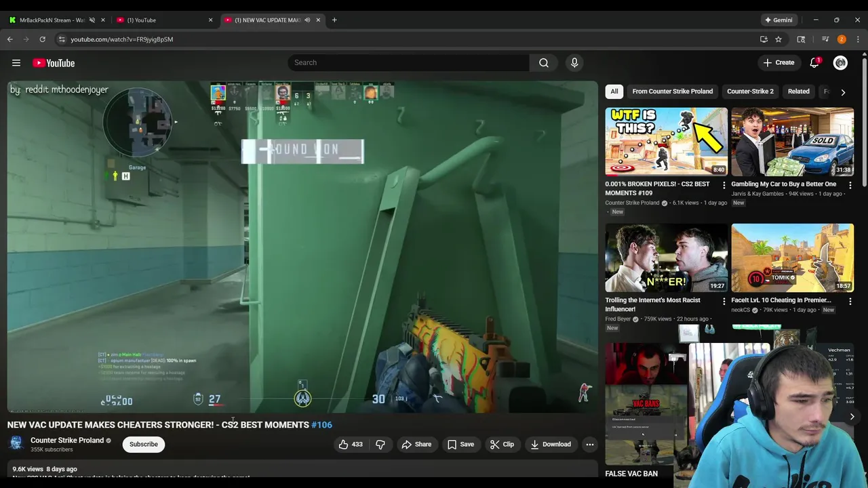The image size is (868, 488).
Task: Open 0.001% BROKEN PIXELS video thumbnail
Action: coord(667,141)
